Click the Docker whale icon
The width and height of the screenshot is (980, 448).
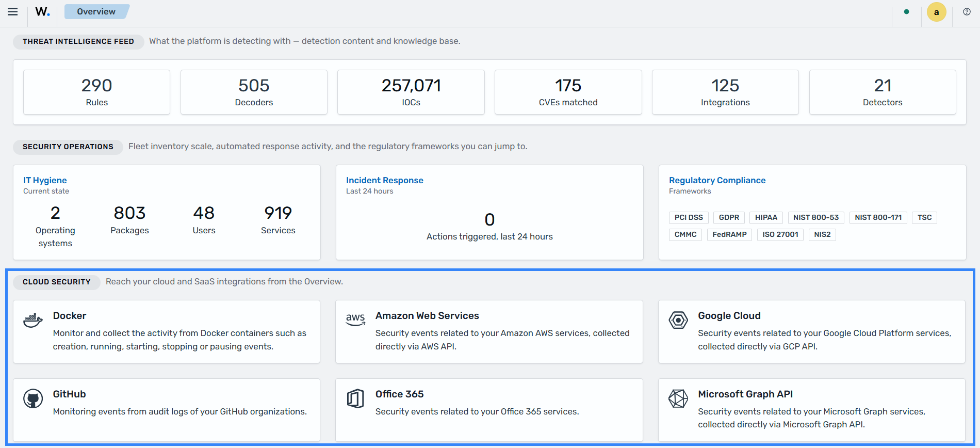tap(33, 320)
